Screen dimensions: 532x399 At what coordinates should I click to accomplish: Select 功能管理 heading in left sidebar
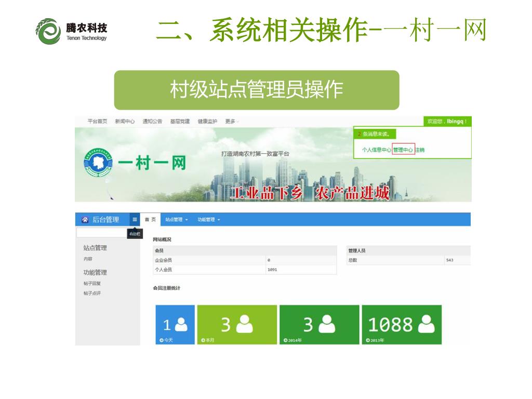pyautogui.click(x=95, y=272)
